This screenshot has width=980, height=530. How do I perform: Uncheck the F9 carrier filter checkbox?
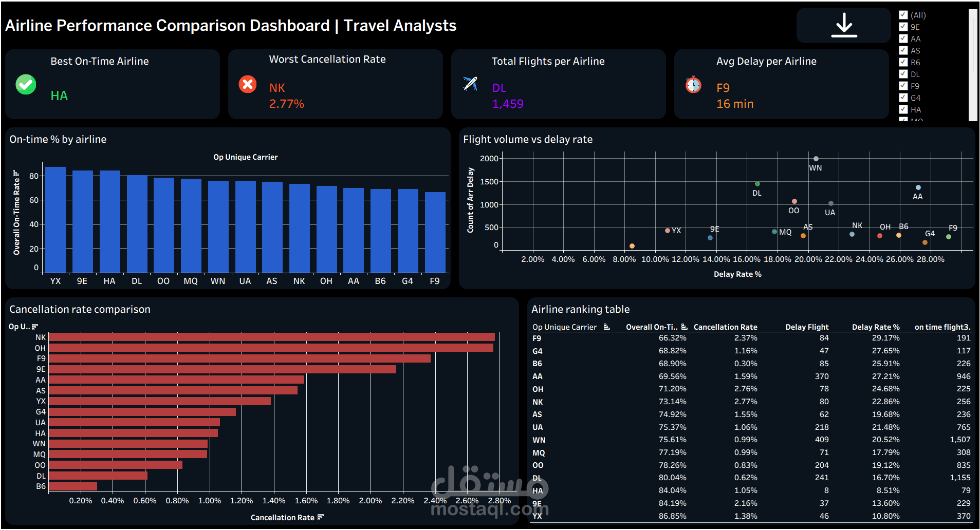[x=903, y=86]
